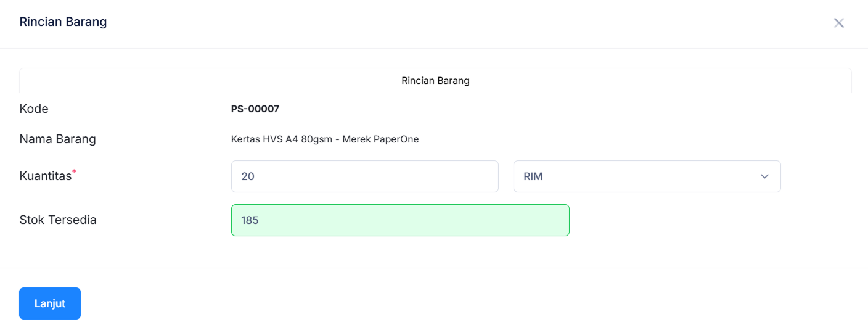Click the Kuantitas label
The height and width of the screenshot is (330, 868).
point(45,176)
